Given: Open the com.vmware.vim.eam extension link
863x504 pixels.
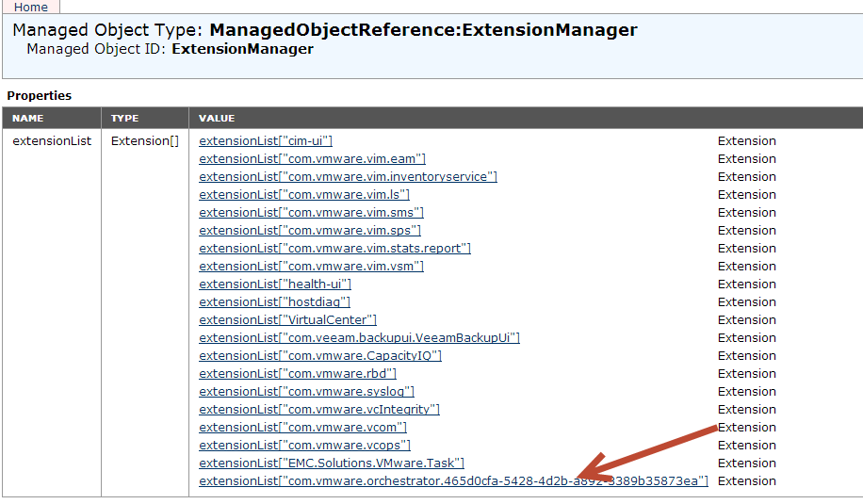Looking at the screenshot, I should pyautogui.click(x=312, y=159).
